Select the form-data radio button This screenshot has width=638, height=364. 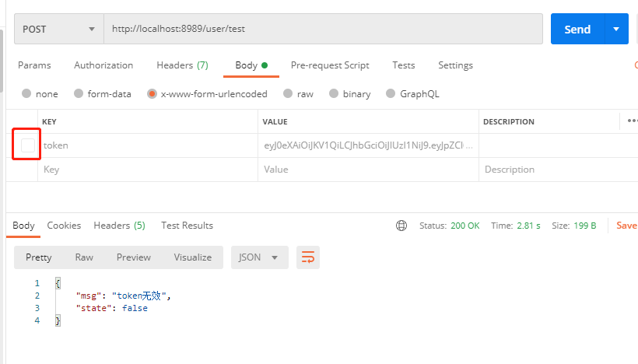coord(79,93)
